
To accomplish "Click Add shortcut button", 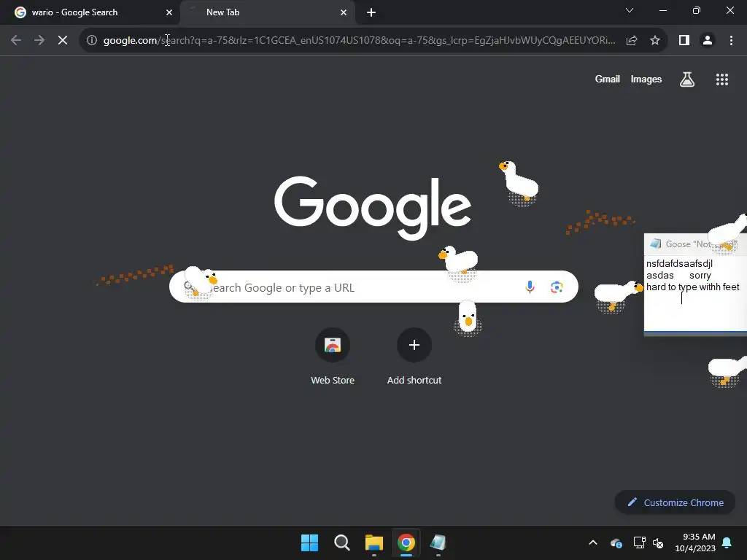I will [414, 356].
